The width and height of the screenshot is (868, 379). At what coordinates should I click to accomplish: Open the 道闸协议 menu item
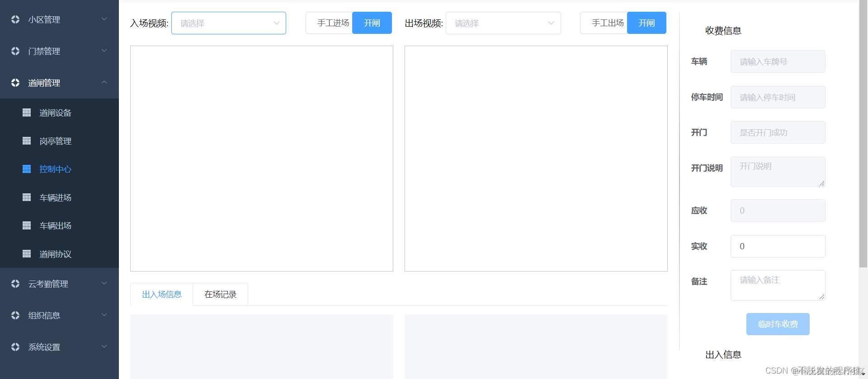click(59, 254)
